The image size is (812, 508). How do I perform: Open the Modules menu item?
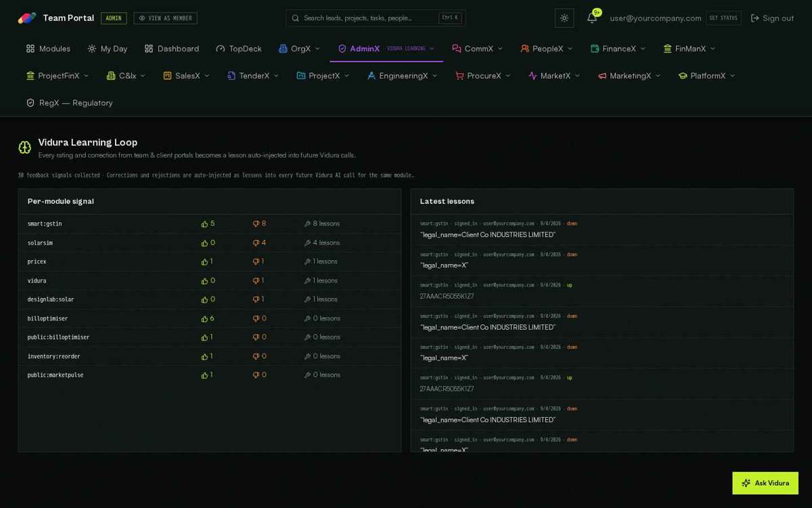[48, 49]
